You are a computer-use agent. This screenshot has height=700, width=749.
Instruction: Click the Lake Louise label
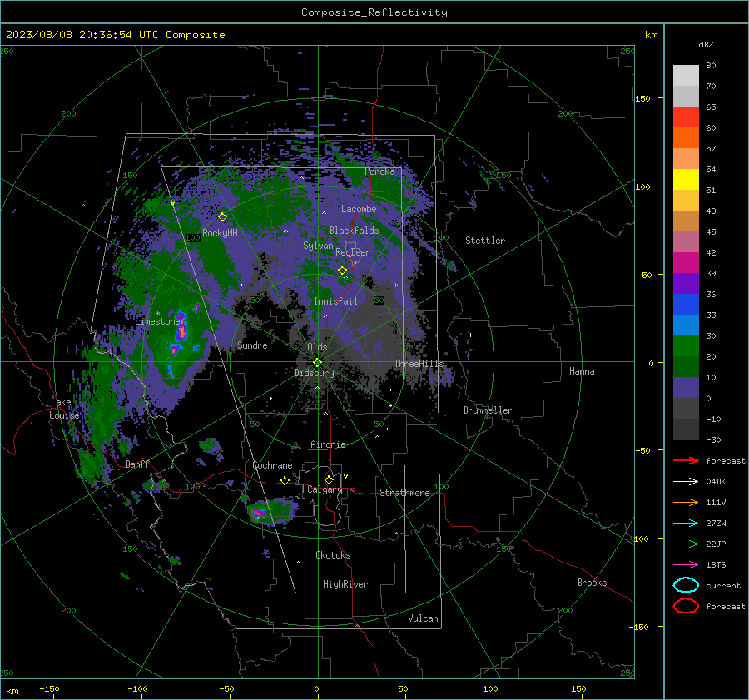click(64, 409)
